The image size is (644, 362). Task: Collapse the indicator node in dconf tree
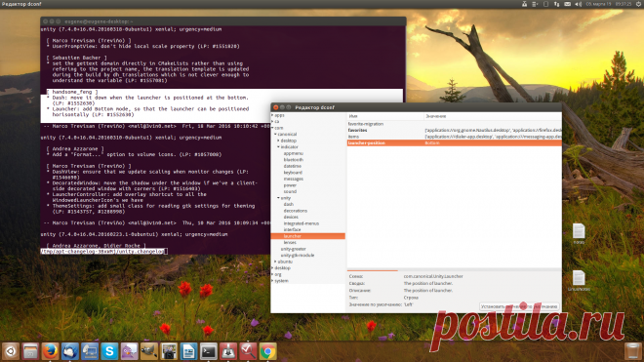point(278,146)
